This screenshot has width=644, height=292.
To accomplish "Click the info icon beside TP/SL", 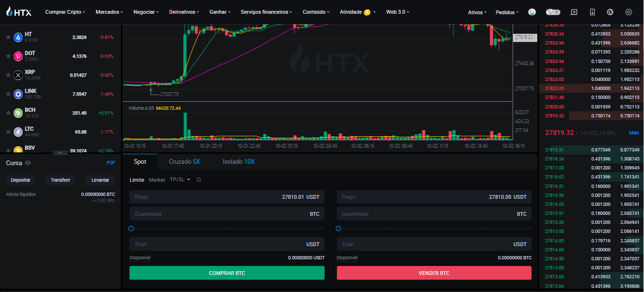I will tap(198, 180).
